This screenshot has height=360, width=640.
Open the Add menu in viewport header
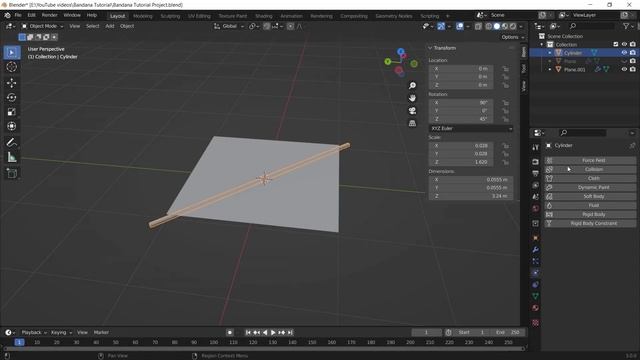(x=110, y=26)
